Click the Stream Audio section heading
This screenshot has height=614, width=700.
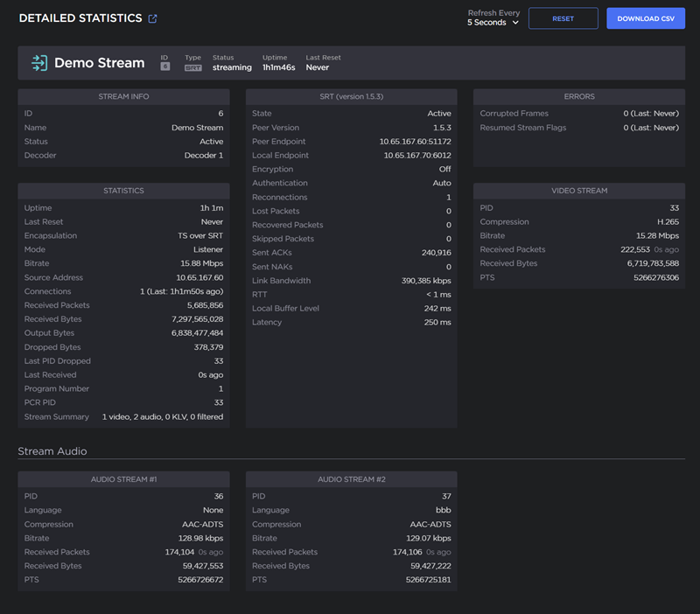tap(52, 451)
